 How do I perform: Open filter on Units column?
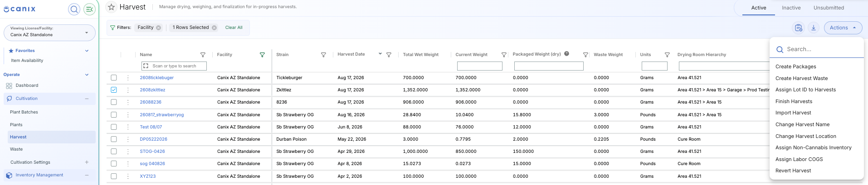[667, 55]
